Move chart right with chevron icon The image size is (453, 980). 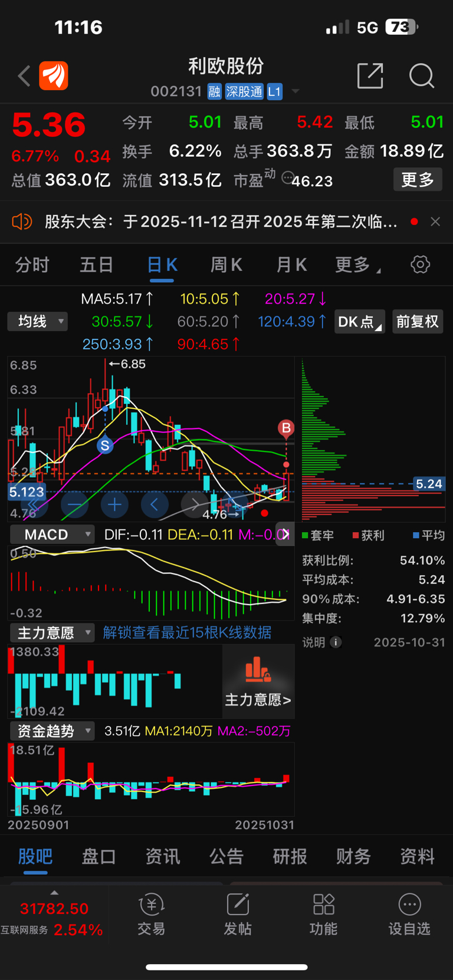point(194,504)
